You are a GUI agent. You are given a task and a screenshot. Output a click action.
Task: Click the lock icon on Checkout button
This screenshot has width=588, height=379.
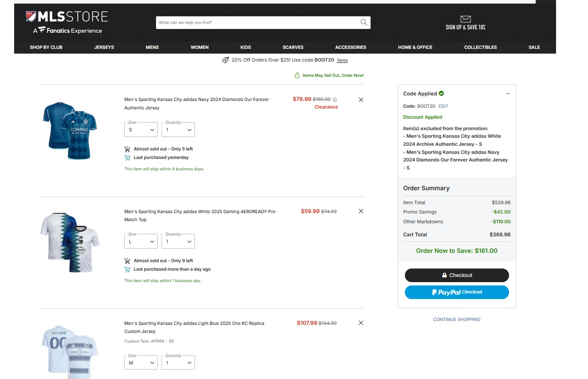pyautogui.click(x=445, y=275)
